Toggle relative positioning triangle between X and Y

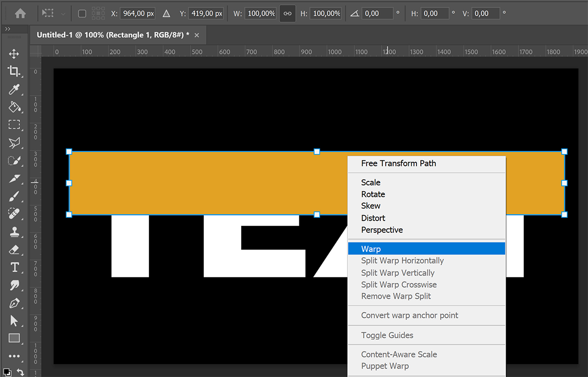point(167,14)
